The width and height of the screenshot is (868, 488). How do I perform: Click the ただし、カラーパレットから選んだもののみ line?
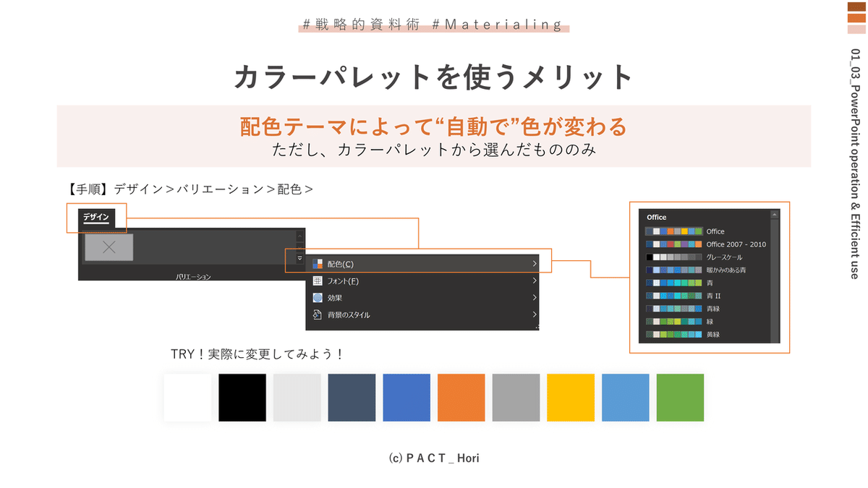[434, 150]
